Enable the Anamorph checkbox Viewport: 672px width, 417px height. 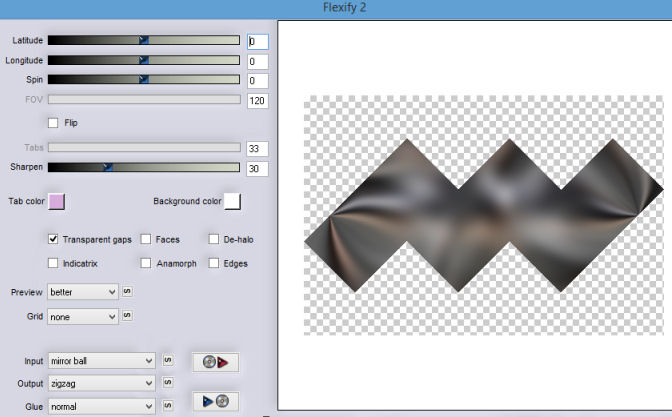pyautogui.click(x=146, y=263)
